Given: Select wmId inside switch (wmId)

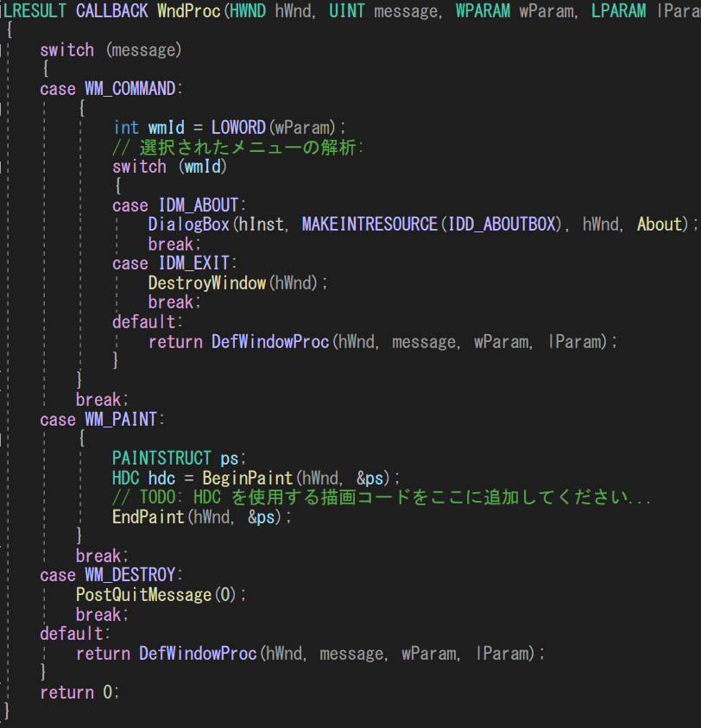Looking at the screenshot, I should coord(202,166).
